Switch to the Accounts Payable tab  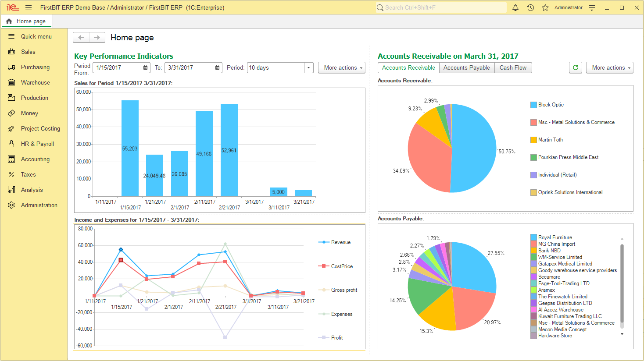(466, 67)
